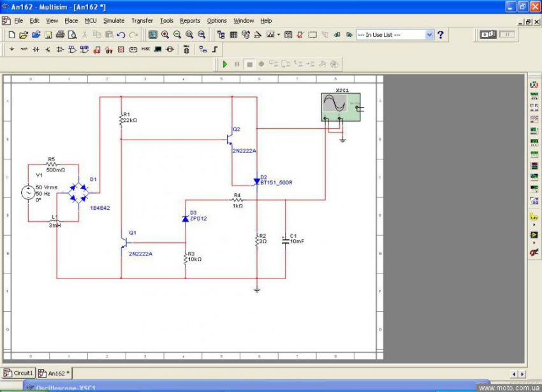
Task: Place an analog op-amp component
Action: pyautogui.click(x=60, y=50)
